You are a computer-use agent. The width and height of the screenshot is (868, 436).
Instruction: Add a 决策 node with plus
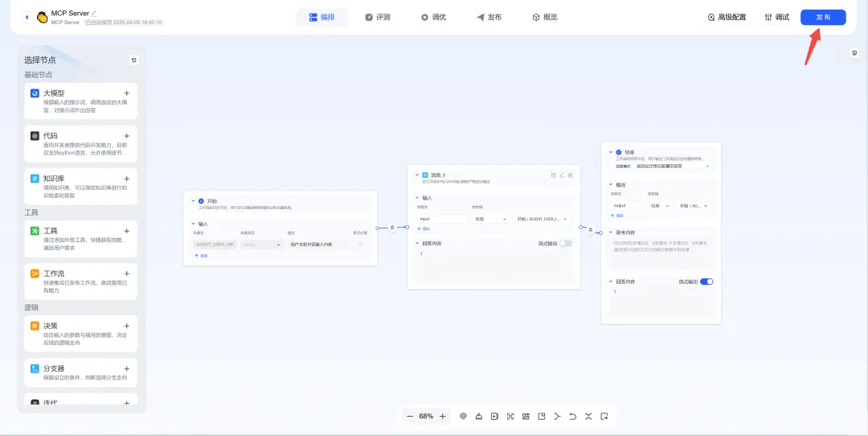[x=127, y=326]
